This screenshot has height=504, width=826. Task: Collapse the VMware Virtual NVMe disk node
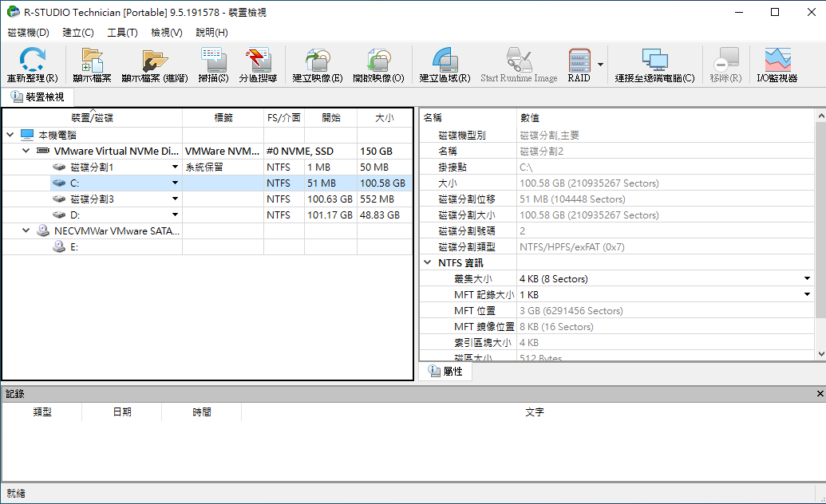(26, 152)
